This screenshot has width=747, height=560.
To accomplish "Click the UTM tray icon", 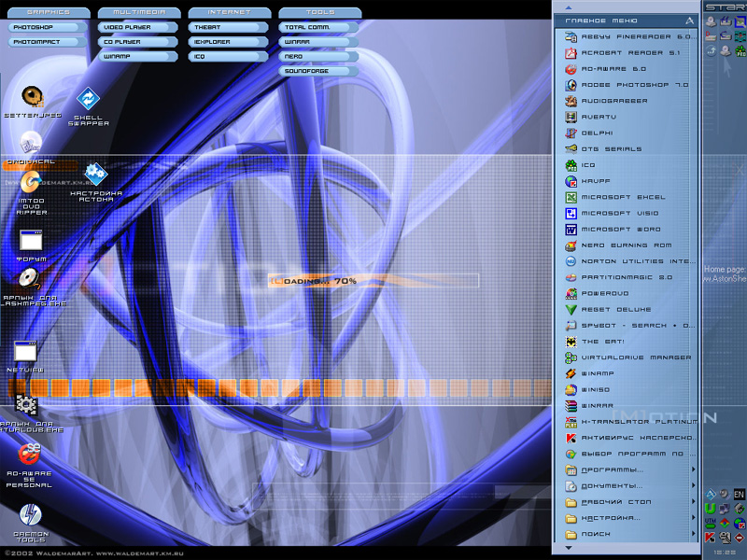I will pyautogui.click(x=710, y=523).
